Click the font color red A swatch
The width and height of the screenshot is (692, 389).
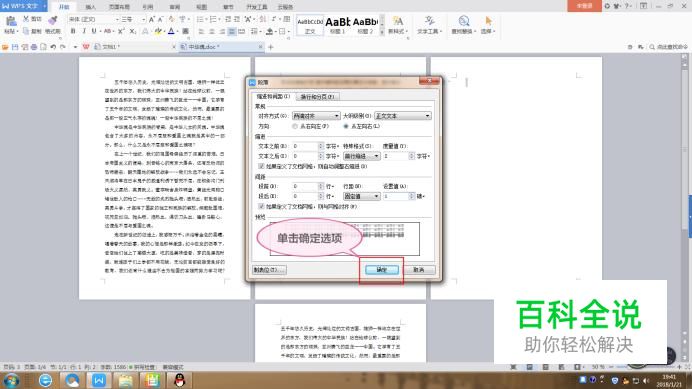click(171, 31)
